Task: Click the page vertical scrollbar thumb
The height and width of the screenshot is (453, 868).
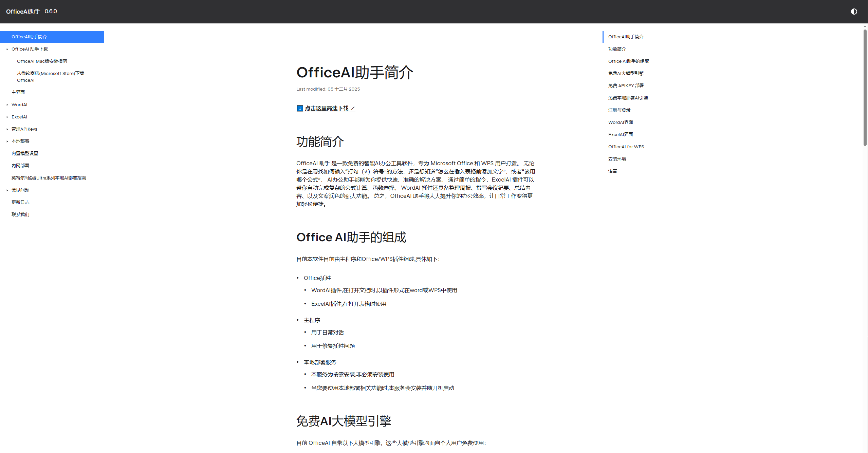Action: [x=865, y=88]
